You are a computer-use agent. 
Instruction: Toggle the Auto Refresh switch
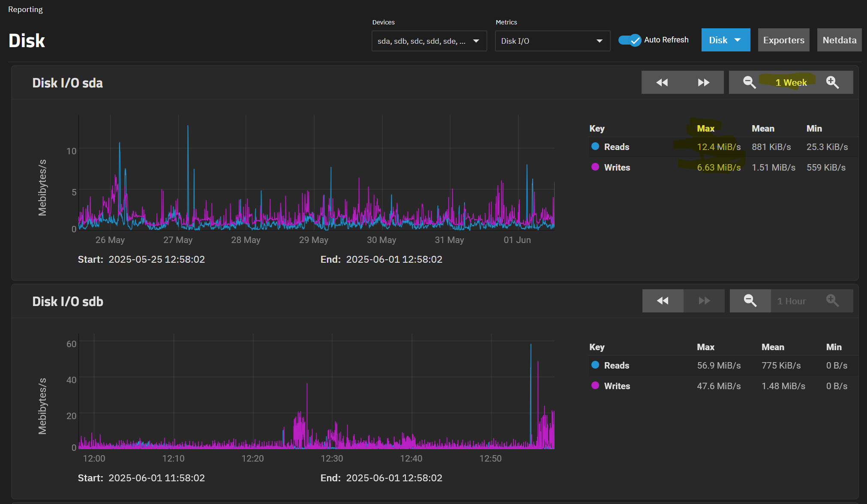tap(630, 40)
